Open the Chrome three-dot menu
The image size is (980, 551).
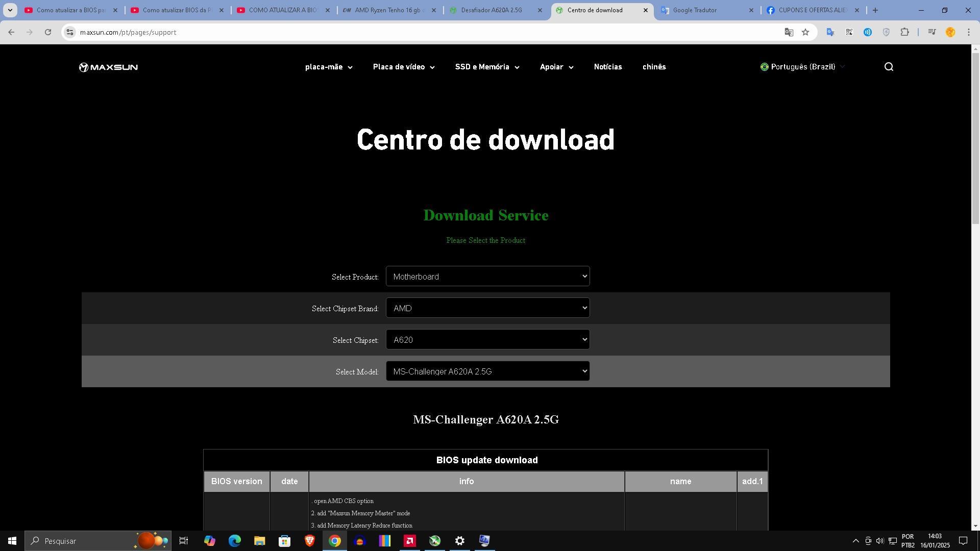(x=969, y=32)
